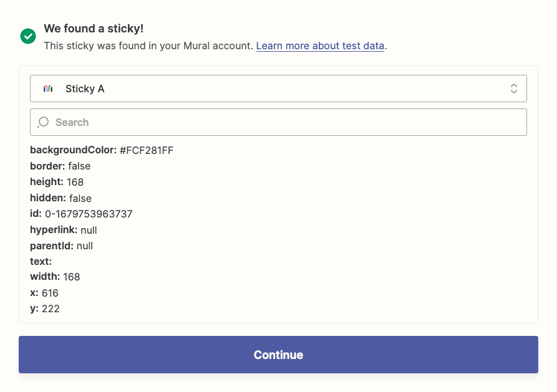Select the hidden false data row
This screenshot has height=392, width=557.
point(61,198)
